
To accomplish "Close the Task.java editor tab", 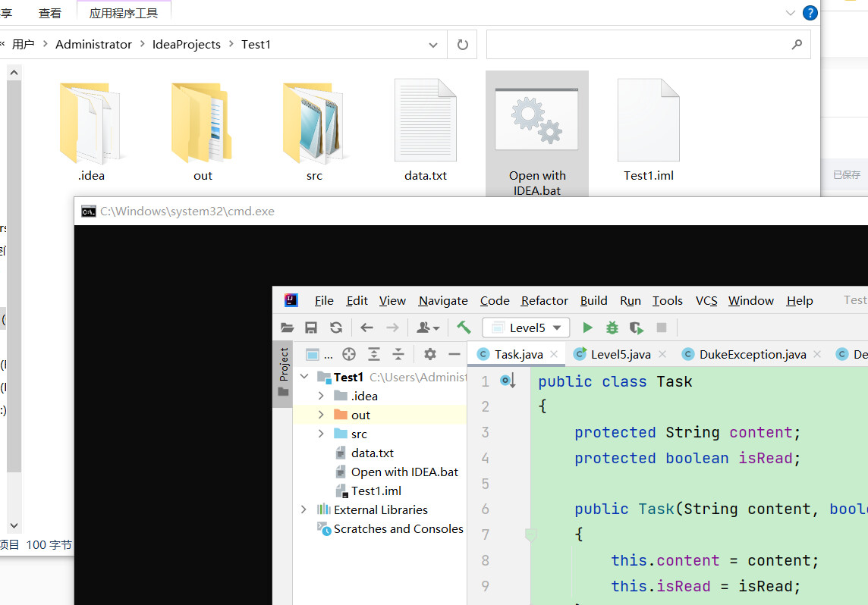I will point(554,355).
